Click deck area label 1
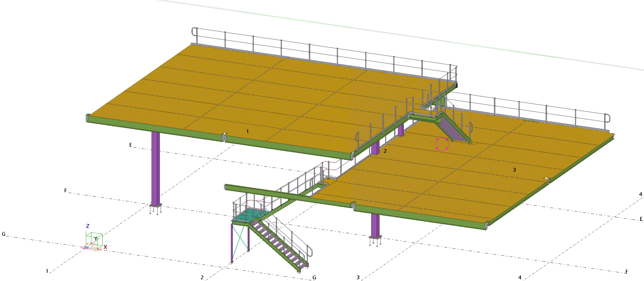This screenshot has height=281, width=644. (x=248, y=131)
